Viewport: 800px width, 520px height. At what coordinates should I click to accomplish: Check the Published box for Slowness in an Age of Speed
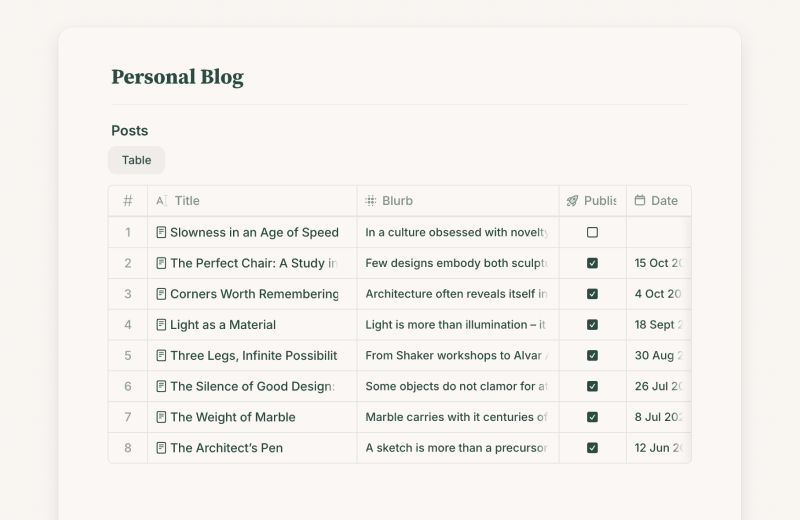pos(592,232)
